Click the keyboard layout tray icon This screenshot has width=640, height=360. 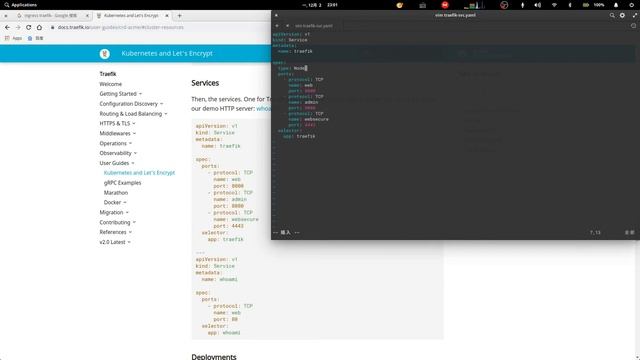(x=422, y=5)
